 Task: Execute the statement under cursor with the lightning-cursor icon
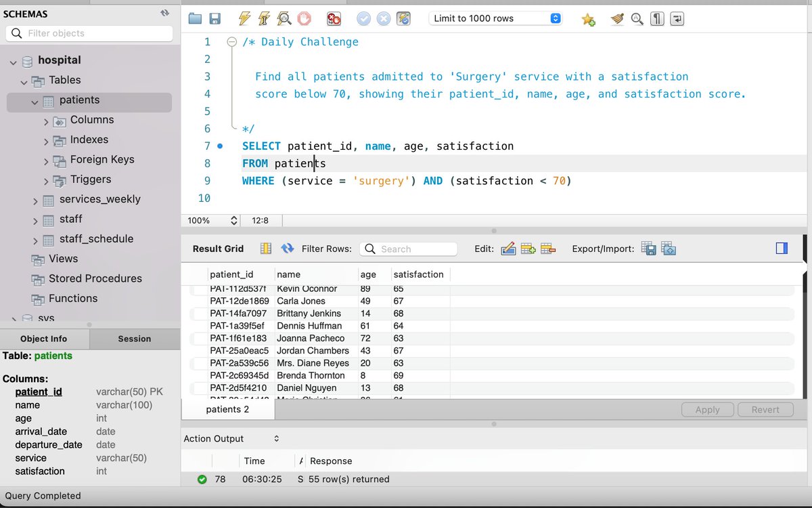tap(265, 19)
